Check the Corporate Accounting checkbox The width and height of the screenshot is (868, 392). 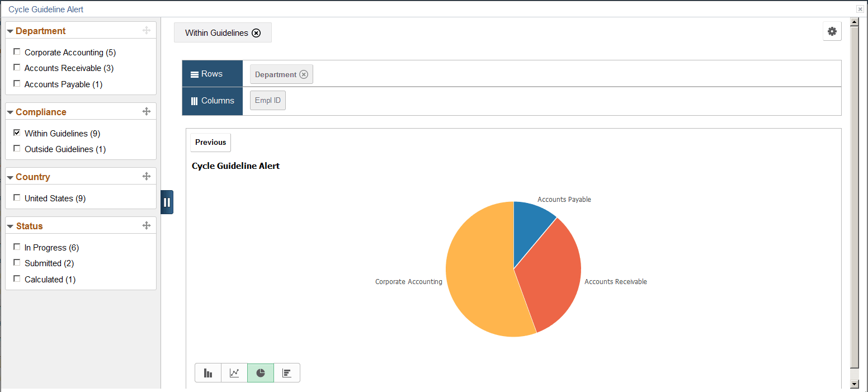coord(17,51)
